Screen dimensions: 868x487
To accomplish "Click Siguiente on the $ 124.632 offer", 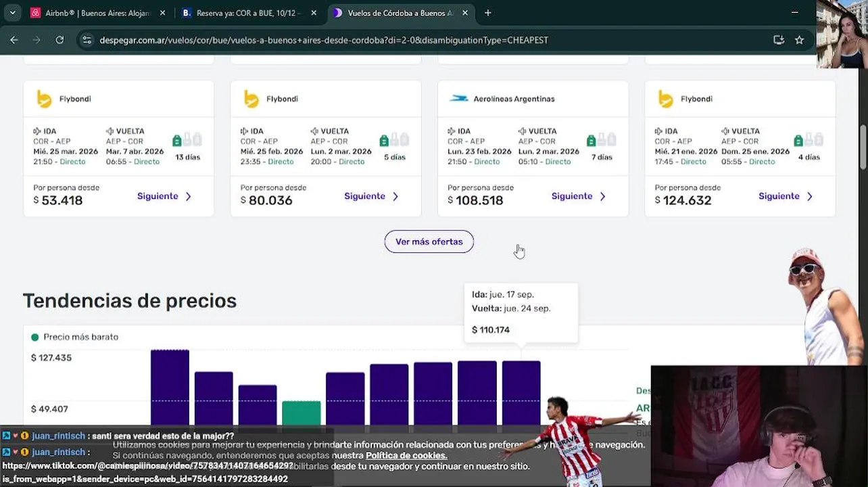I will point(786,196).
